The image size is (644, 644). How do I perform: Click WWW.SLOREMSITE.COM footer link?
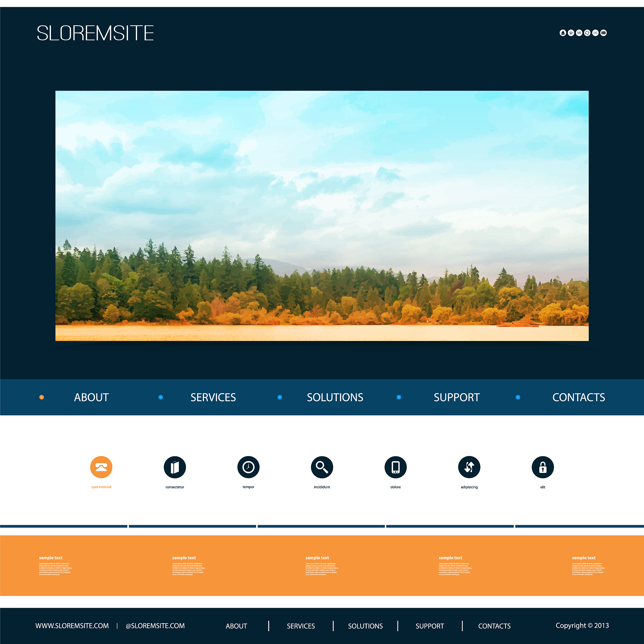72,626
